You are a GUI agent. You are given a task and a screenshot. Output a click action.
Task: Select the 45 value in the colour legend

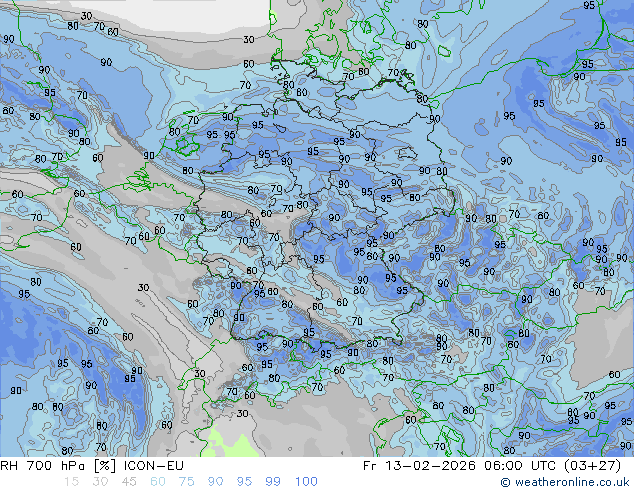[129, 482]
